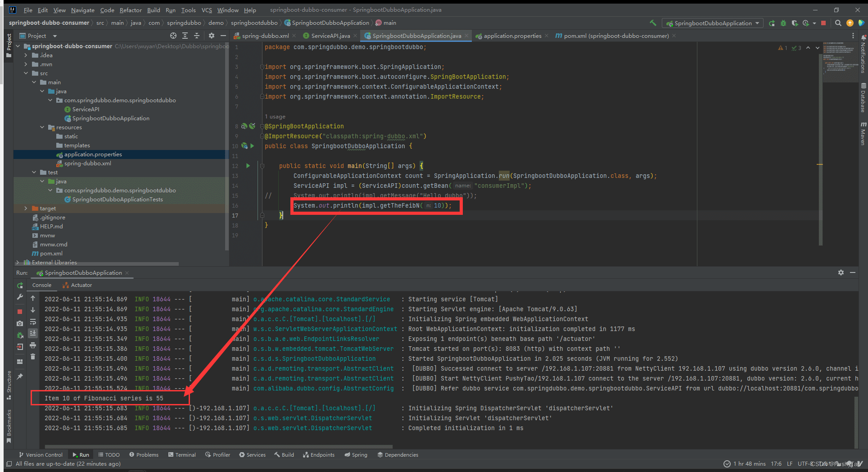Open the Terminal tool window
The height and width of the screenshot is (472, 868).
[182, 455]
